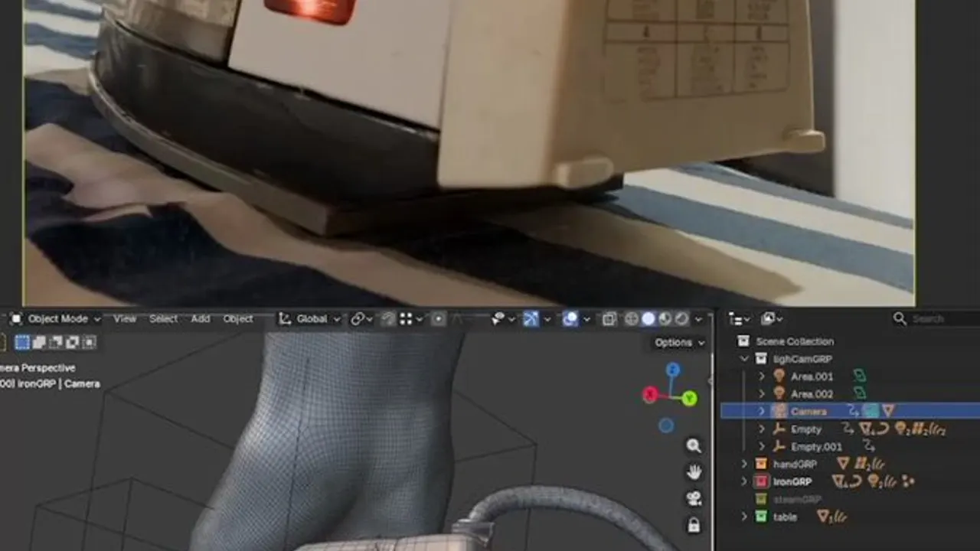Screen dimensions: 980x551
Task: Select the steamGRP collection
Action: (x=796, y=500)
